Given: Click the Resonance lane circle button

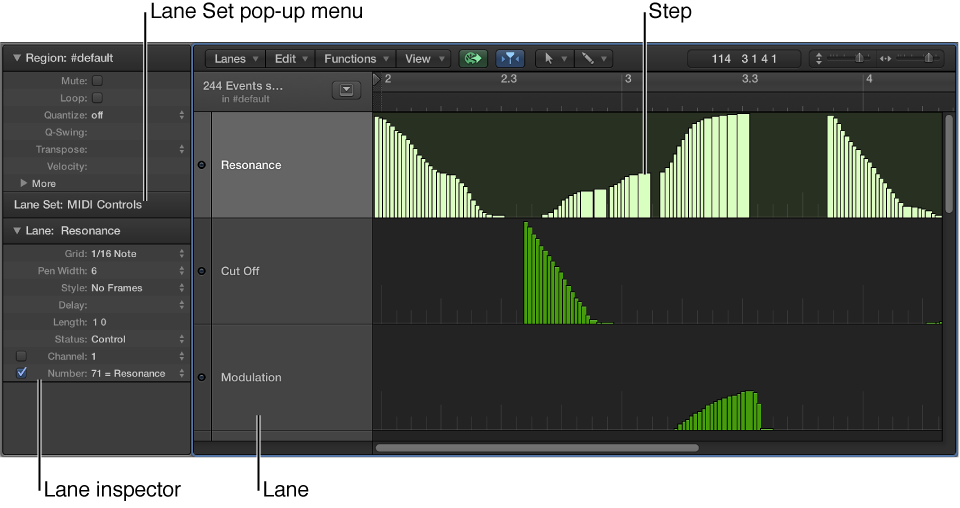Looking at the screenshot, I should tap(201, 165).
